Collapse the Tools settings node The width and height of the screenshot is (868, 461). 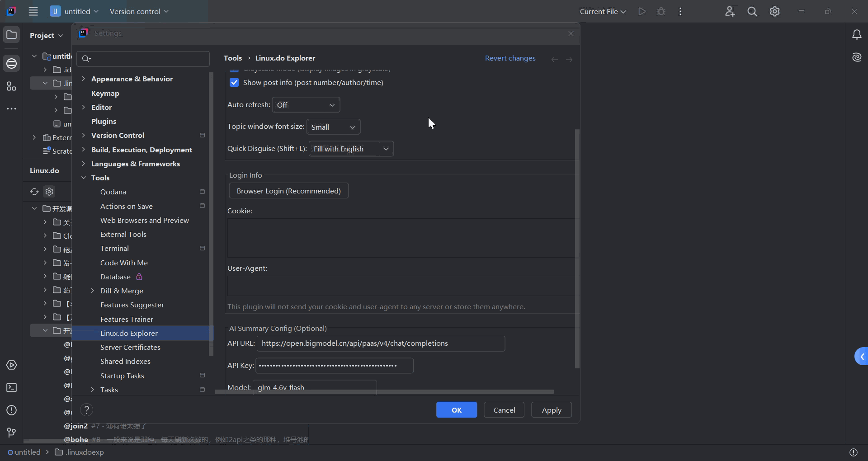(84, 178)
